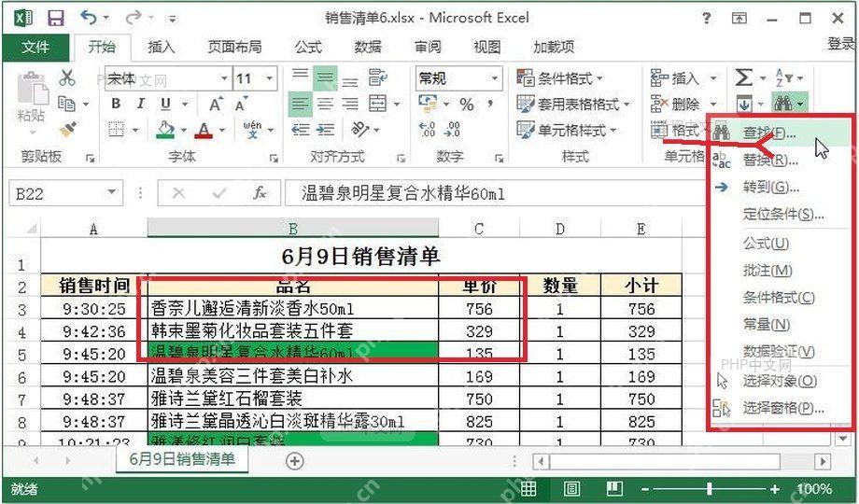This screenshot has width=859, height=504.
Task: Click the Undo arrow icon
Action: click(x=88, y=18)
